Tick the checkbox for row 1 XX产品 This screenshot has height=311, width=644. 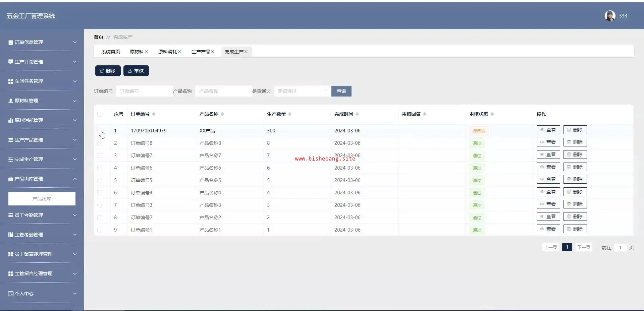click(x=100, y=131)
